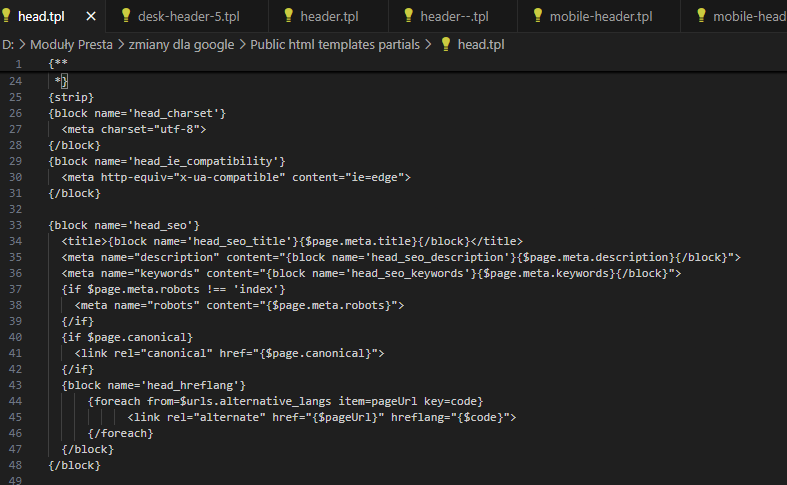Image resolution: width=787 pixels, height=485 pixels.
Task: Click line number 43 in gutter
Action: pos(16,385)
